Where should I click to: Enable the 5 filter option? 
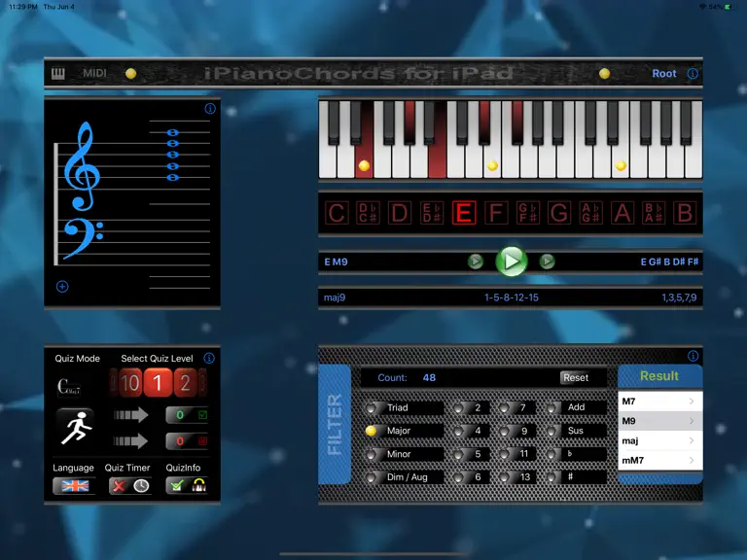point(470,454)
